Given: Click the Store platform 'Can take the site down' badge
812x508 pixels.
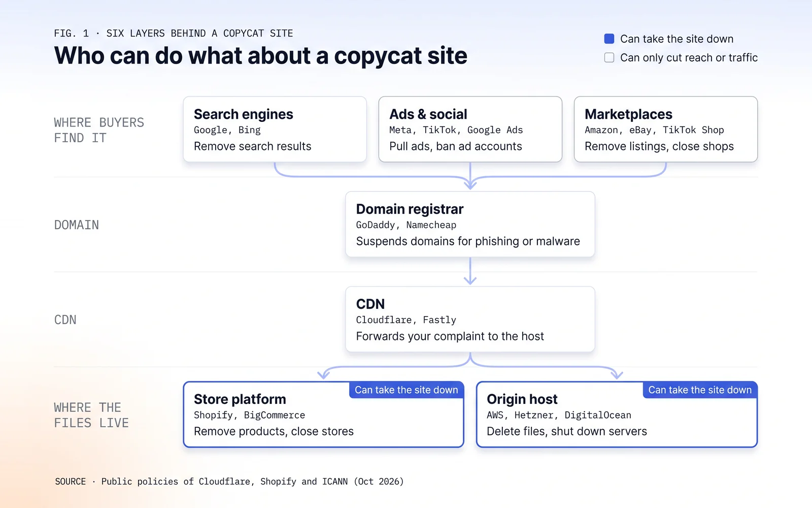Looking at the screenshot, I should [407, 390].
